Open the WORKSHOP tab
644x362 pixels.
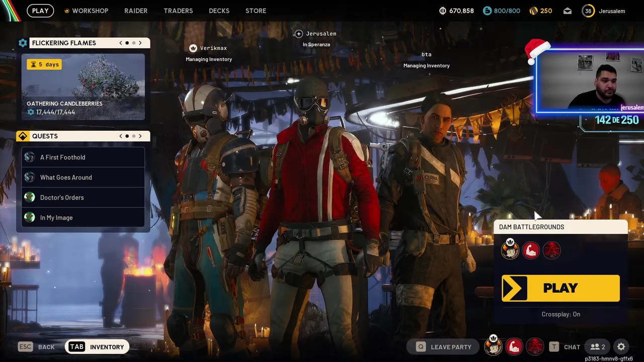coord(86,11)
